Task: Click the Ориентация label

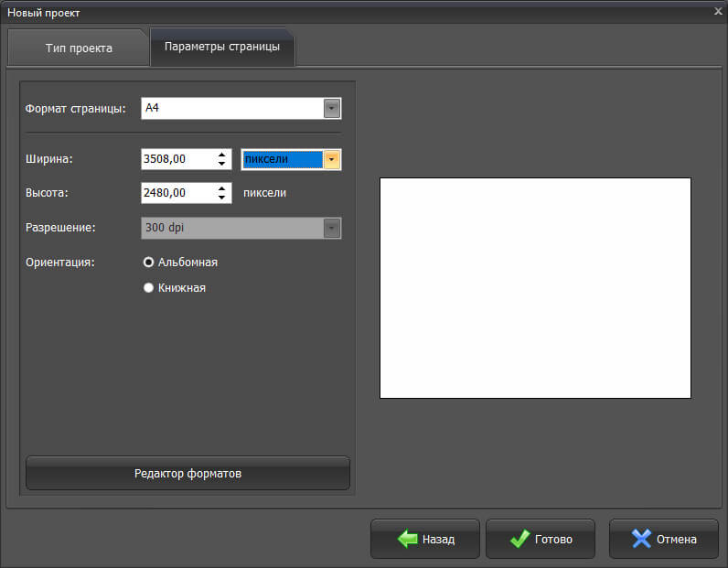Action: point(59,263)
